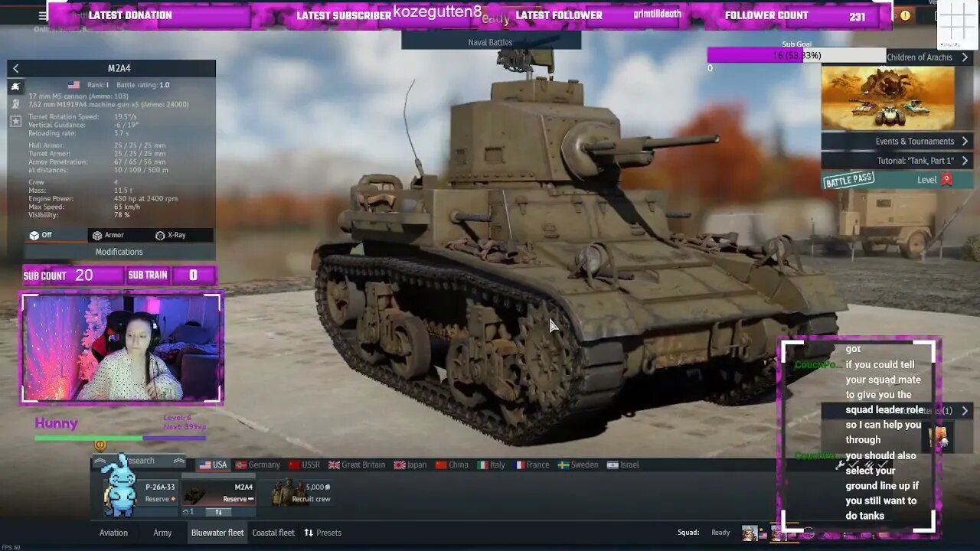Select the USSR nation tab

[305, 465]
